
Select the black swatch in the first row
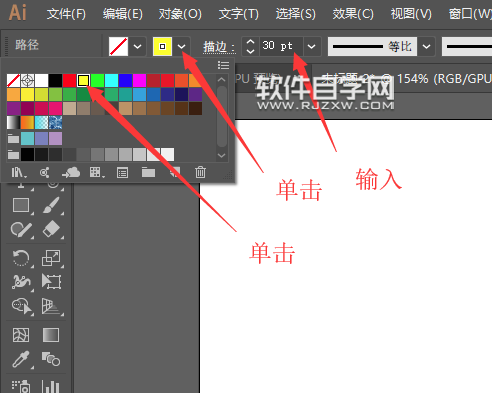coord(55,80)
